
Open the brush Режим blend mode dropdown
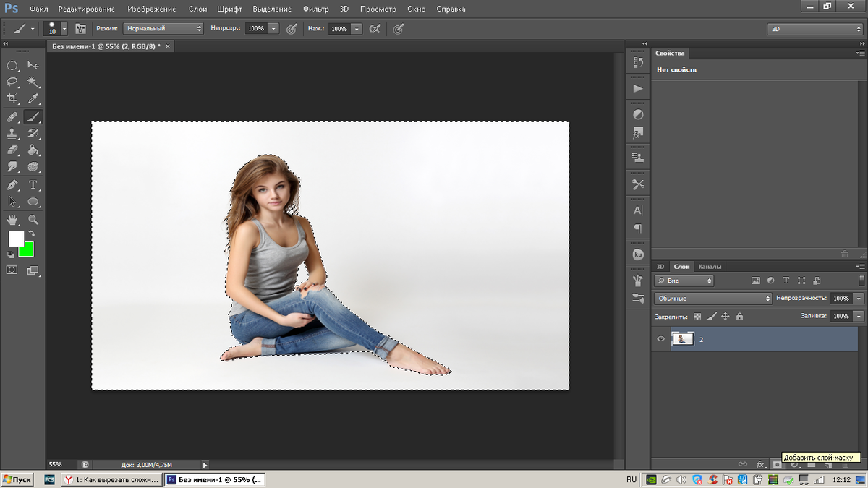tap(163, 28)
